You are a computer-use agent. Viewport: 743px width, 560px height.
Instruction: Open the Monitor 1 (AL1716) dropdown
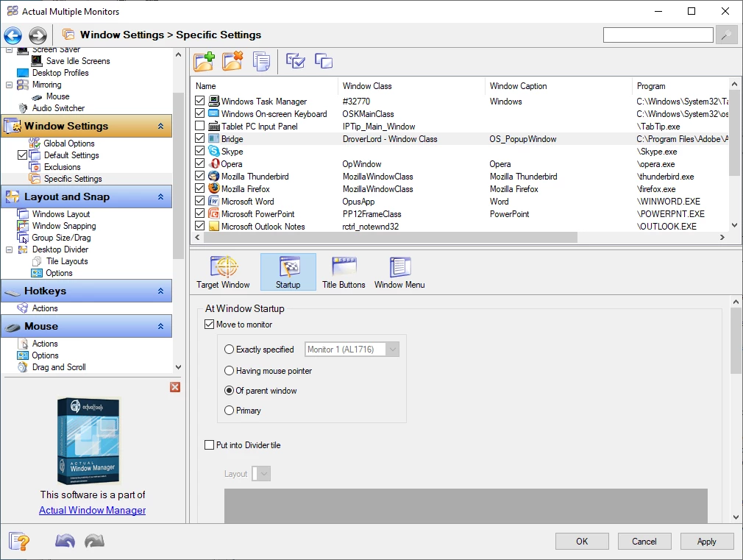(352, 350)
